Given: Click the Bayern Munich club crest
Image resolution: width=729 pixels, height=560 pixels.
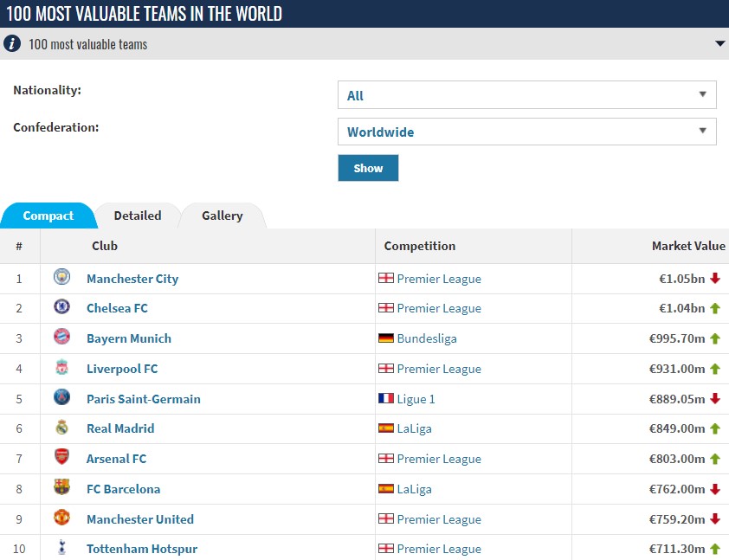Looking at the screenshot, I should [61, 337].
